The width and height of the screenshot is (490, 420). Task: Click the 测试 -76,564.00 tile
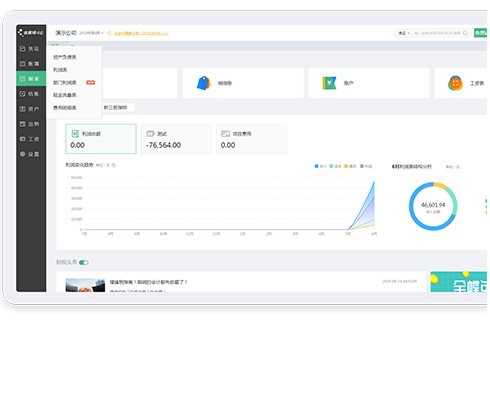[x=176, y=139]
